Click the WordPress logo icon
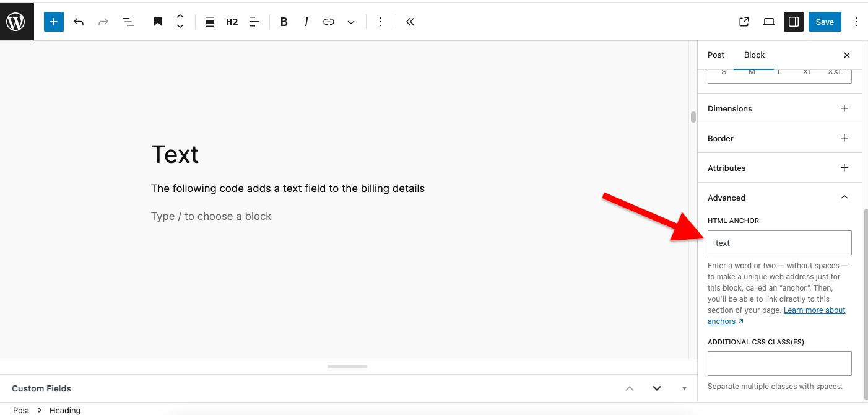The height and width of the screenshot is (415, 868). pos(16,22)
